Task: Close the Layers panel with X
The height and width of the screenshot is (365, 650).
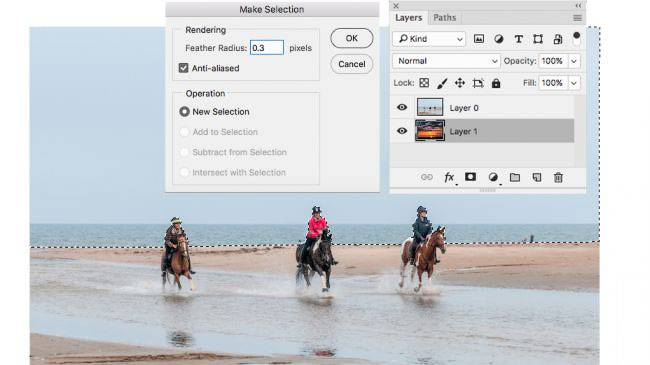Action: coord(395,6)
